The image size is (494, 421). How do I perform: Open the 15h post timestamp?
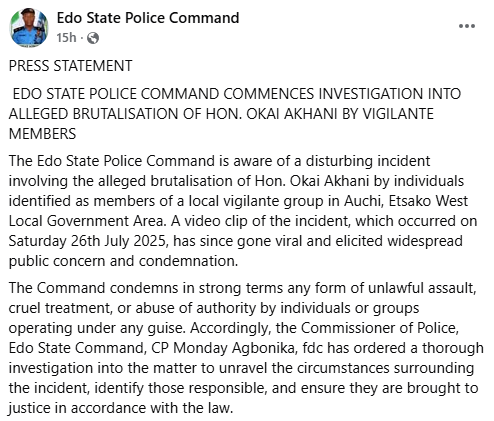click(66, 38)
